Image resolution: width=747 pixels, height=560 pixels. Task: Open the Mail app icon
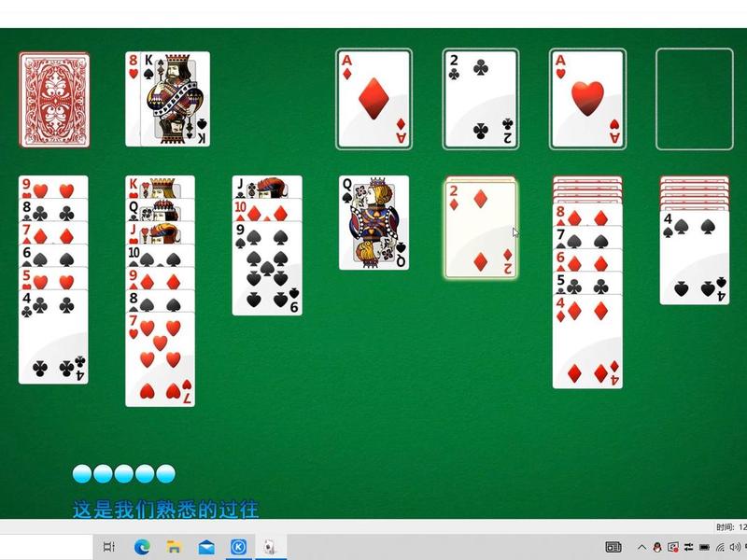[206, 547]
